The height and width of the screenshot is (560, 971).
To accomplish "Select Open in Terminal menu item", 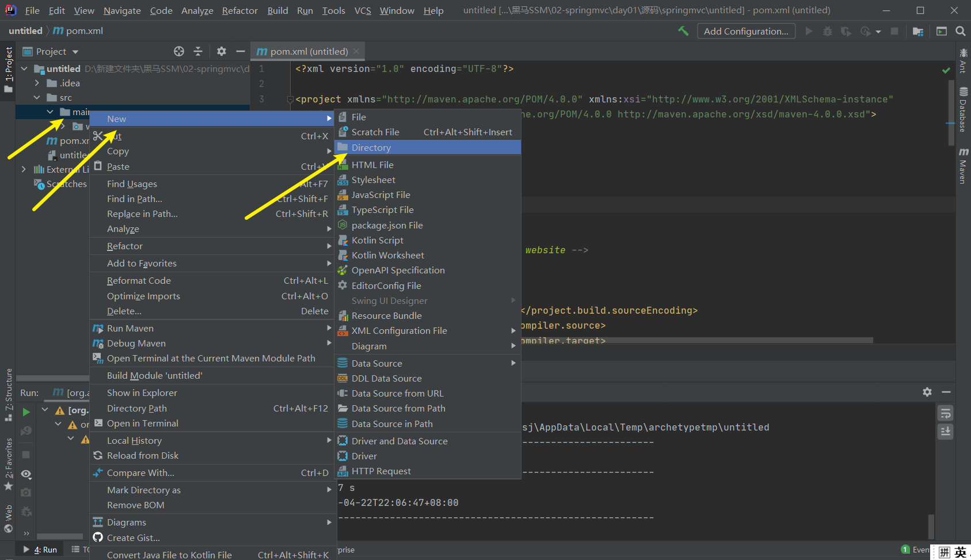I will click(212, 423).
